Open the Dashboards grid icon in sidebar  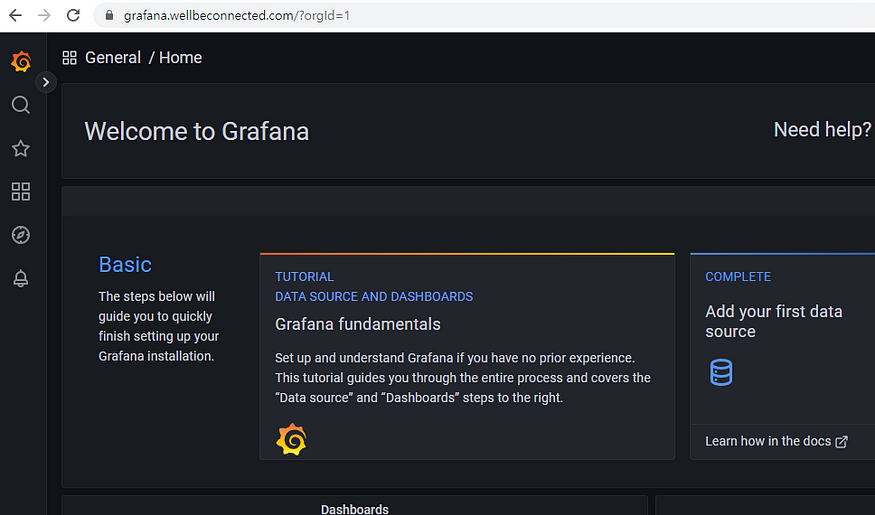tap(21, 191)
